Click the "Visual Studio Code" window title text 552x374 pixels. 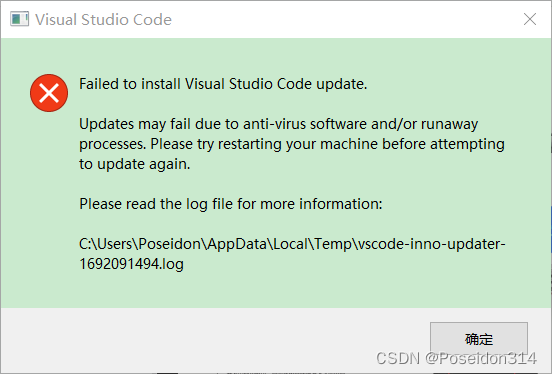[104, 19]
